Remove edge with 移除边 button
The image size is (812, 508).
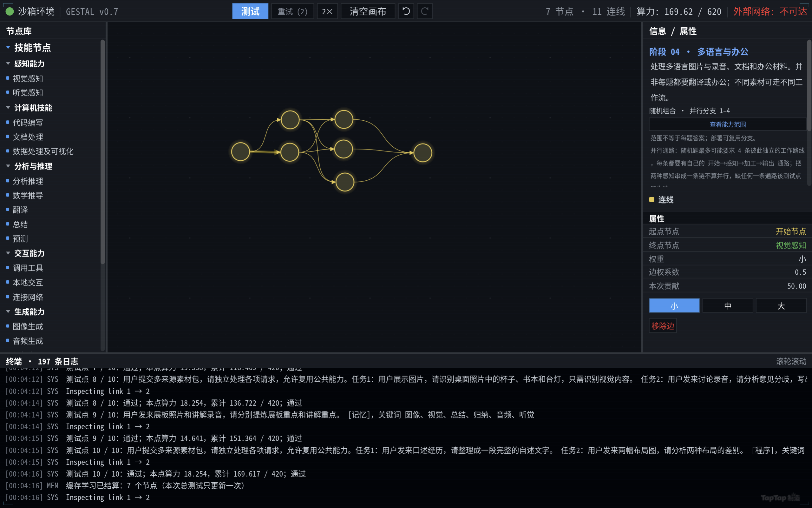click(663, 325)
